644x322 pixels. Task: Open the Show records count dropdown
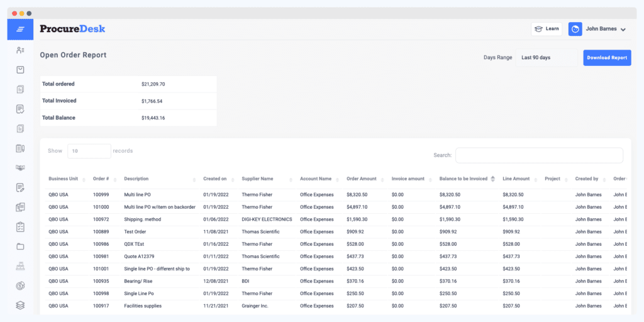tap(89, 151)
